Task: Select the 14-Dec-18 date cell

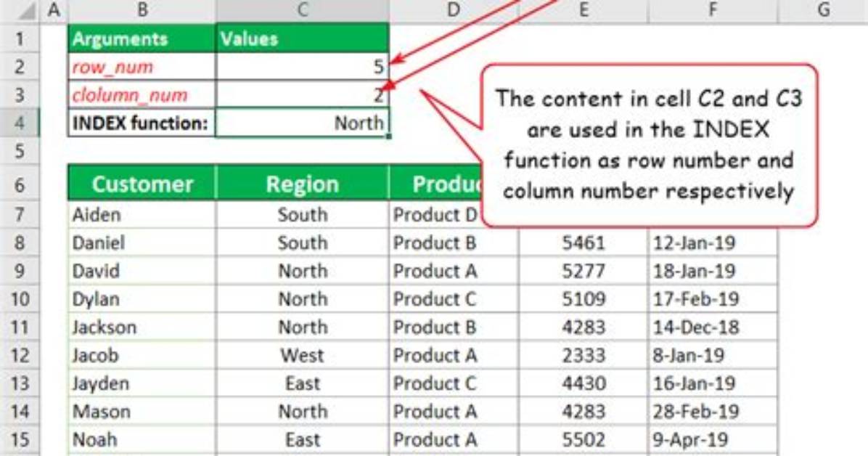Action: coord(712,327)
